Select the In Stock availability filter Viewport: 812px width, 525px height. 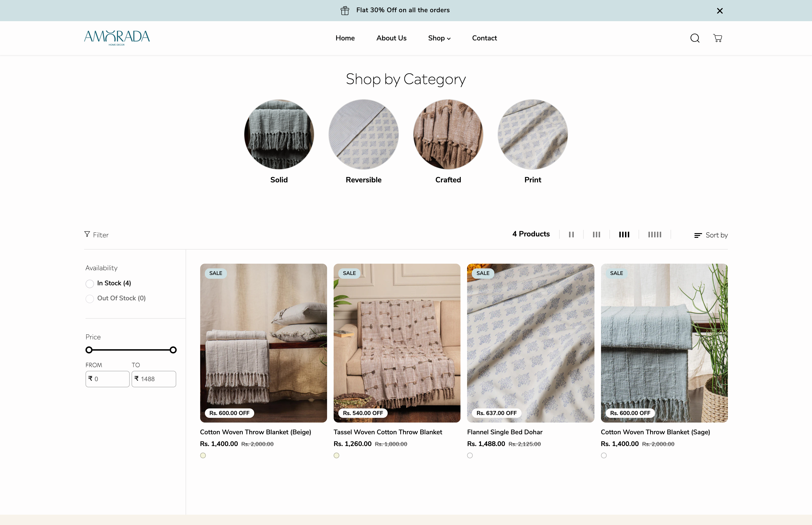[90, 283]
